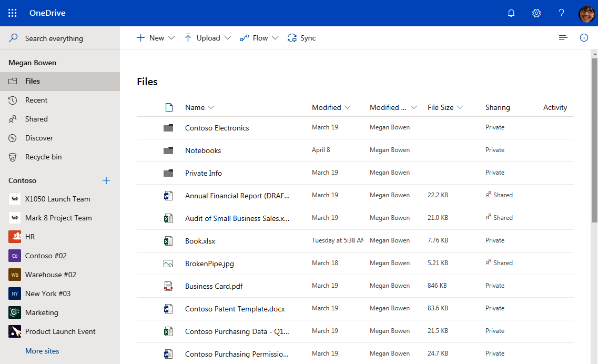This screenshot has height=364, width=598.
Task: Click the New York #03 site icon
Action: pos(15,294)
